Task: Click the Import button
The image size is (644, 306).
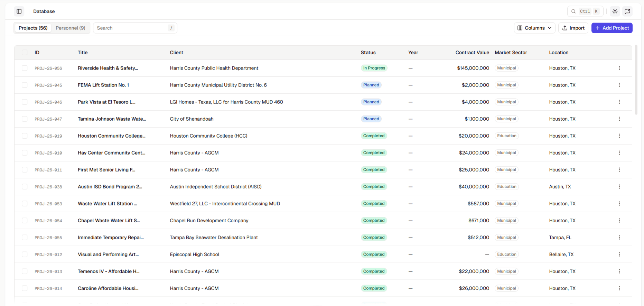Action: pyautogui.click(x=573, y=28)
